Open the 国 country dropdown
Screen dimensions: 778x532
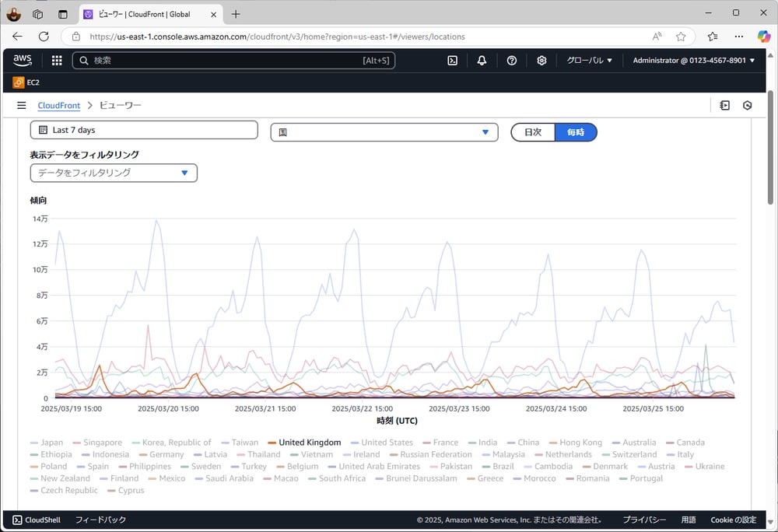(384, 132)
